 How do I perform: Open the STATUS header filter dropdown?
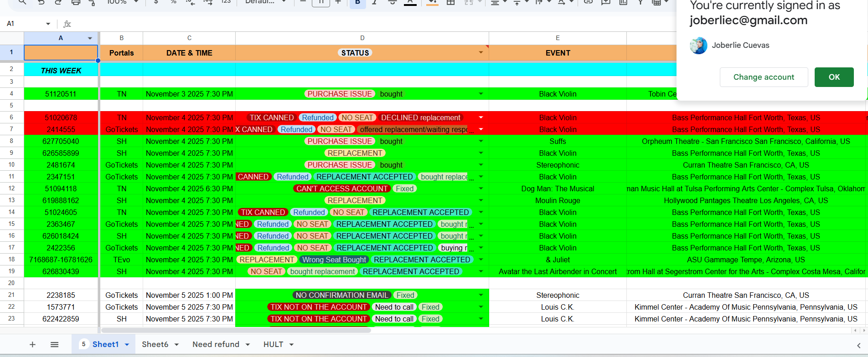[480, 53]
